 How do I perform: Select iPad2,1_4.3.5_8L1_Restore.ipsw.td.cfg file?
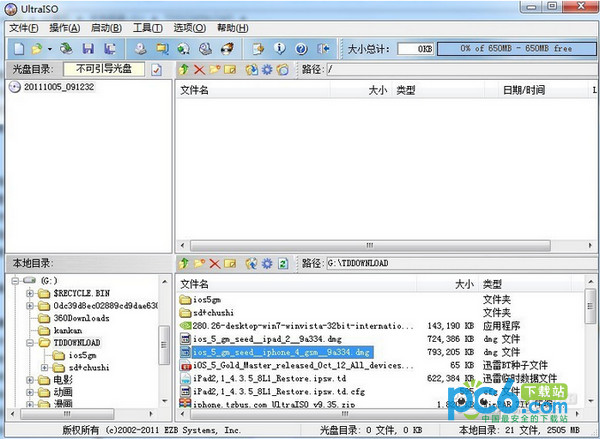click(279, 392)
